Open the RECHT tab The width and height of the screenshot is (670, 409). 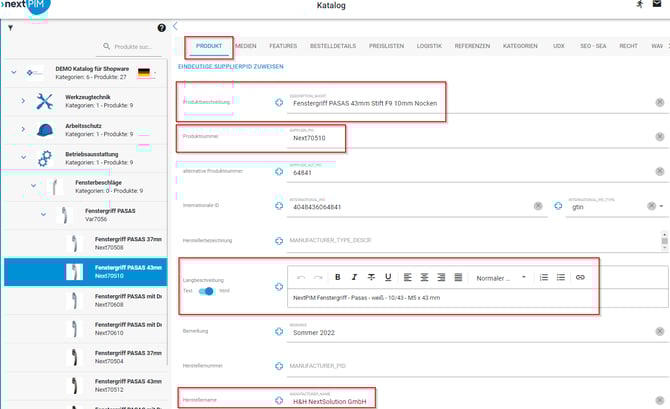pos(628,46)
